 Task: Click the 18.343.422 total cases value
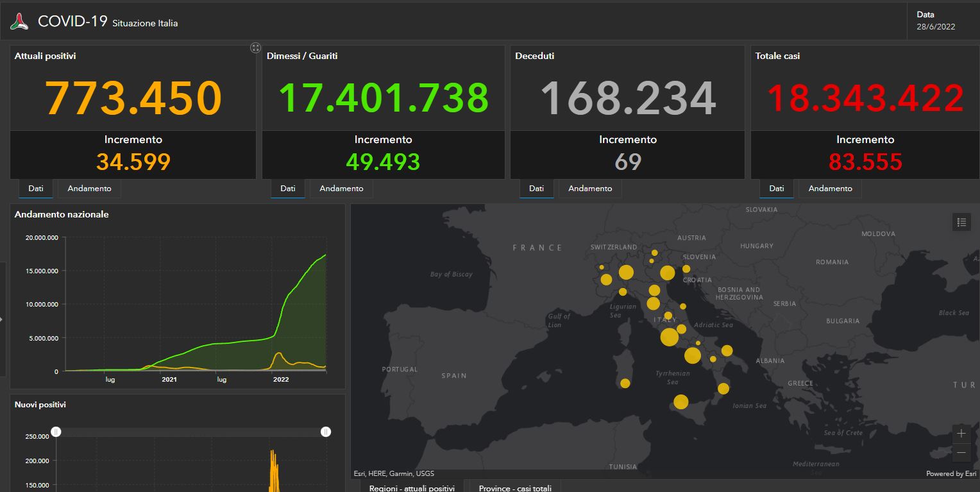click(x=865, y=98)
